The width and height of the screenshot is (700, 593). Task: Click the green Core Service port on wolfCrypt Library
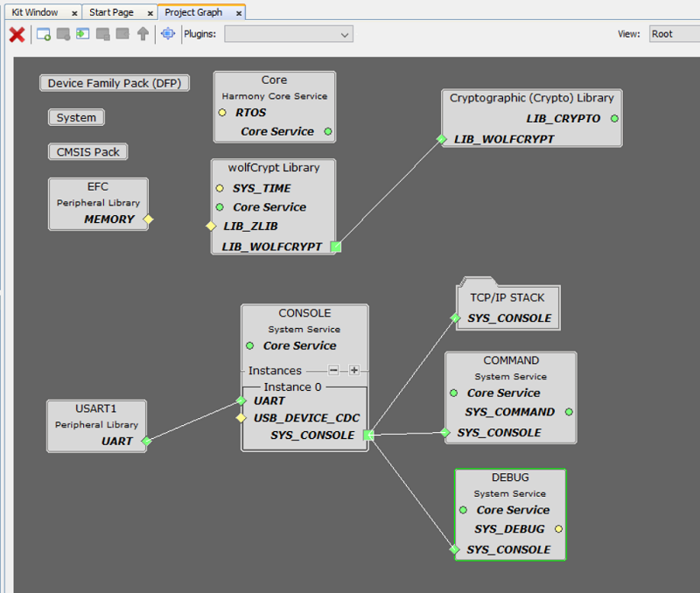pos(220,207)
